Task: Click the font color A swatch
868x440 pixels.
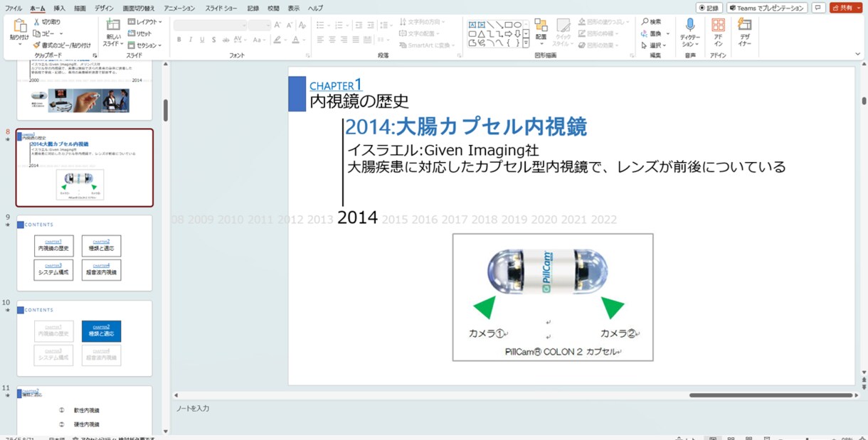Action: (x=296, y=40)
